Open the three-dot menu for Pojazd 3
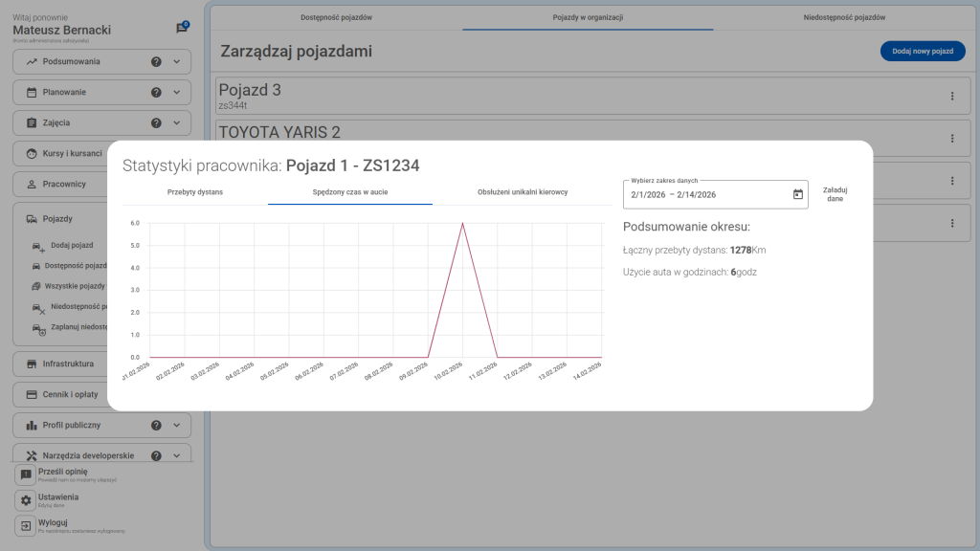The height and width of the screenshot is (551, 980). click(x=952, y=95)
